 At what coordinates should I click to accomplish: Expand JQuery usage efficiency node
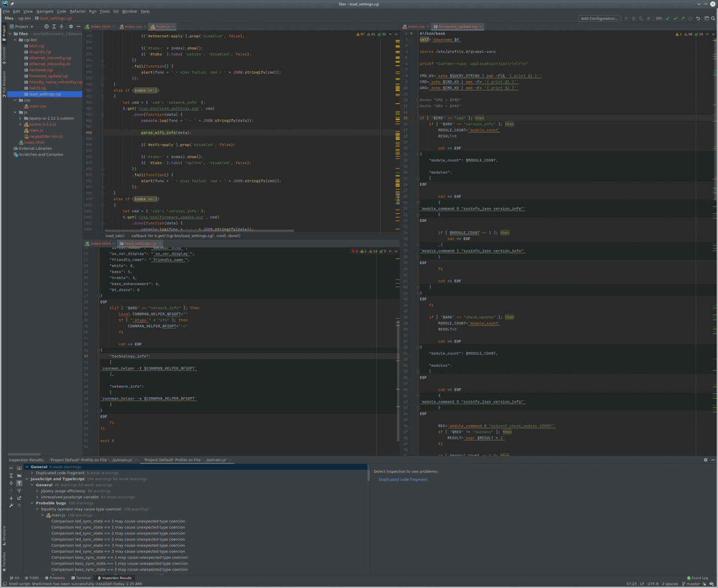pyautogui.click(x=37, y=491)
